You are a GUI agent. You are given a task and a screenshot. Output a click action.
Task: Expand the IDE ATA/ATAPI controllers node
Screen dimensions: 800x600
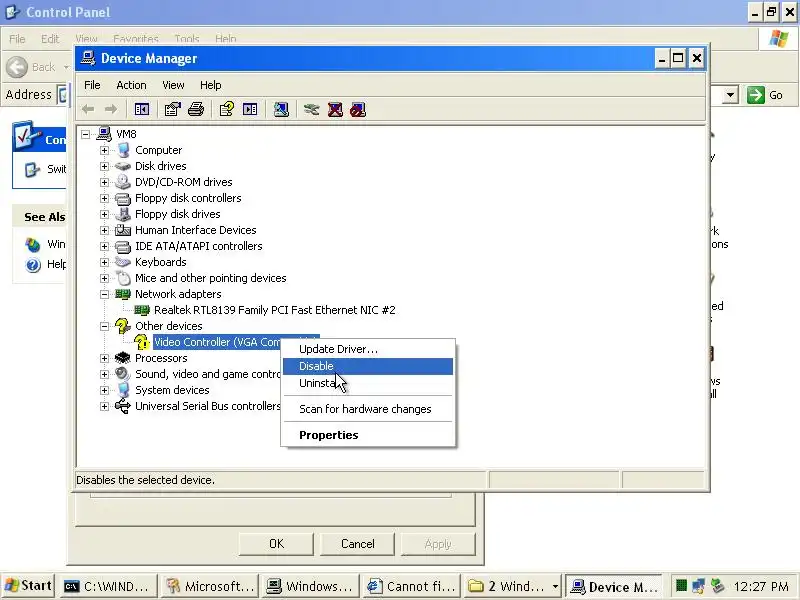[104, 246]
